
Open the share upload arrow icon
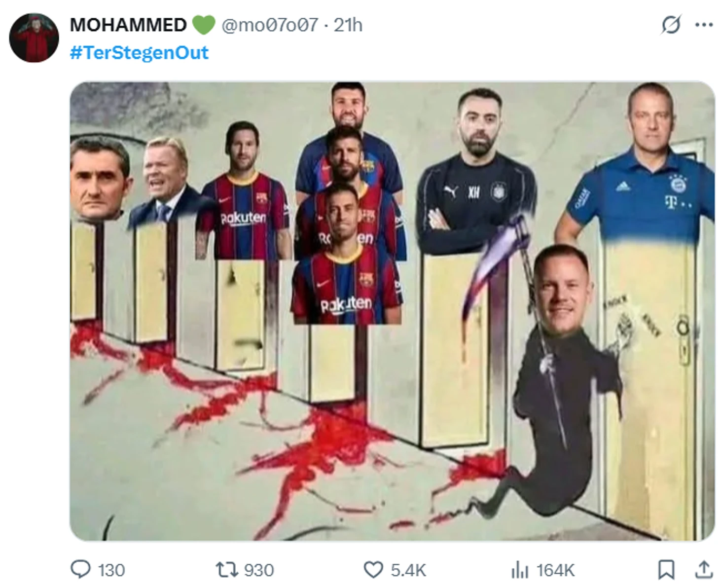click(704, 569)
